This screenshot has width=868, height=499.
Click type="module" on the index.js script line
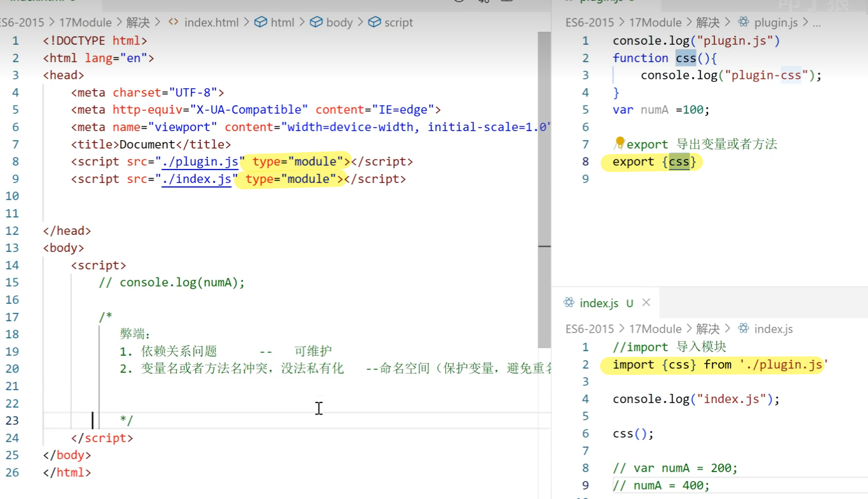291,179
